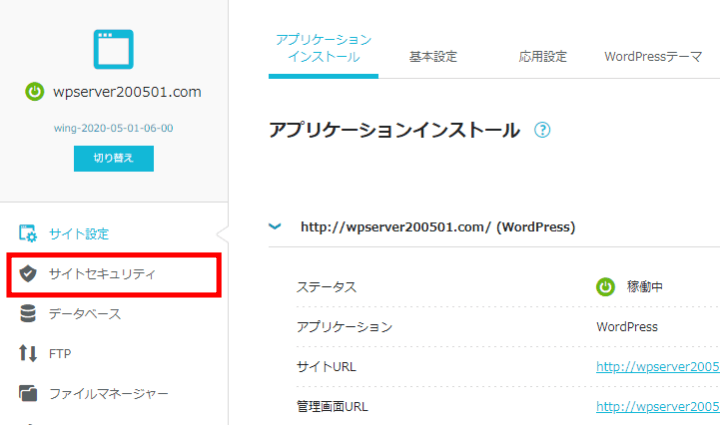Click the サイトセキュリティ shield icon
Viewport: 720px width, 425px height.
click(x=28, y=274)
